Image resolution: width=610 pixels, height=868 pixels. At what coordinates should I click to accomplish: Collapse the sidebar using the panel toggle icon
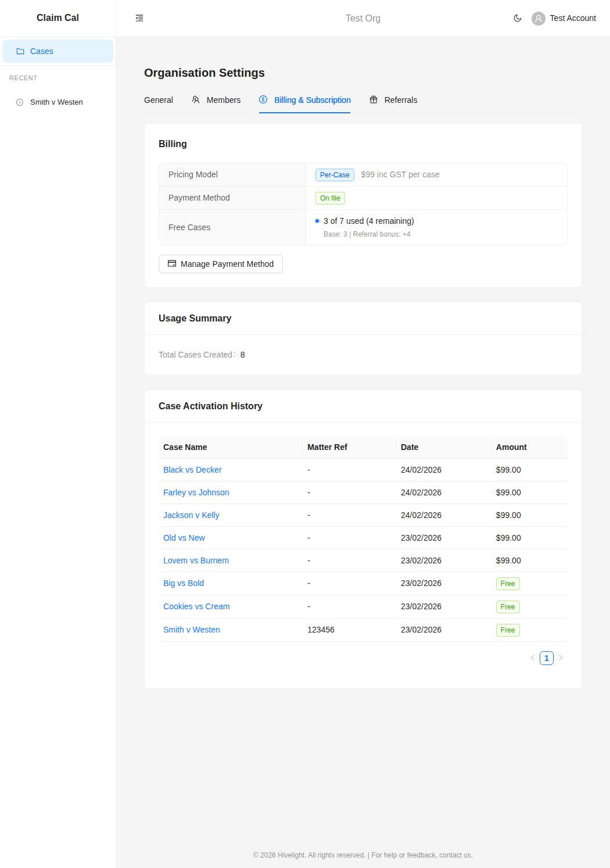pos(139,18)
